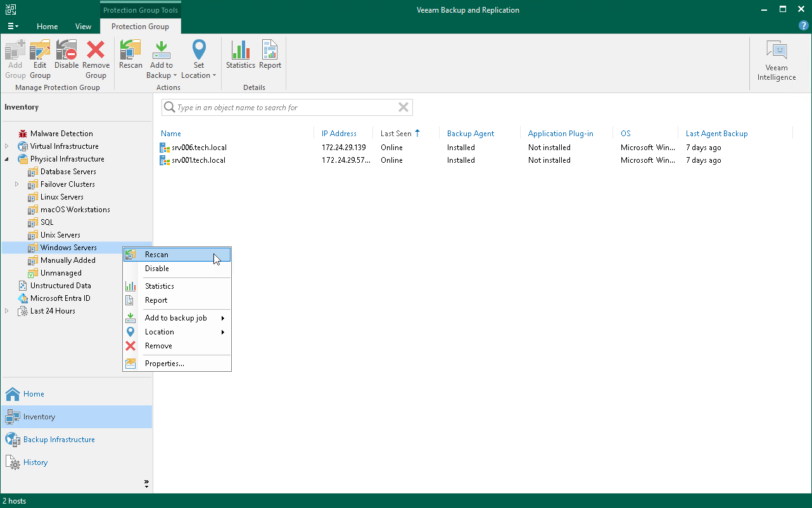812x508 pixels.
Task: Open the Add to Backup dropdown
Action: pyautogui.click(x=162, y=60)
